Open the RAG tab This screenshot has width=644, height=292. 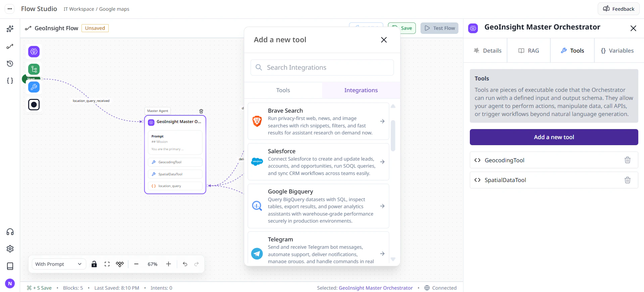tap(529, 51)
